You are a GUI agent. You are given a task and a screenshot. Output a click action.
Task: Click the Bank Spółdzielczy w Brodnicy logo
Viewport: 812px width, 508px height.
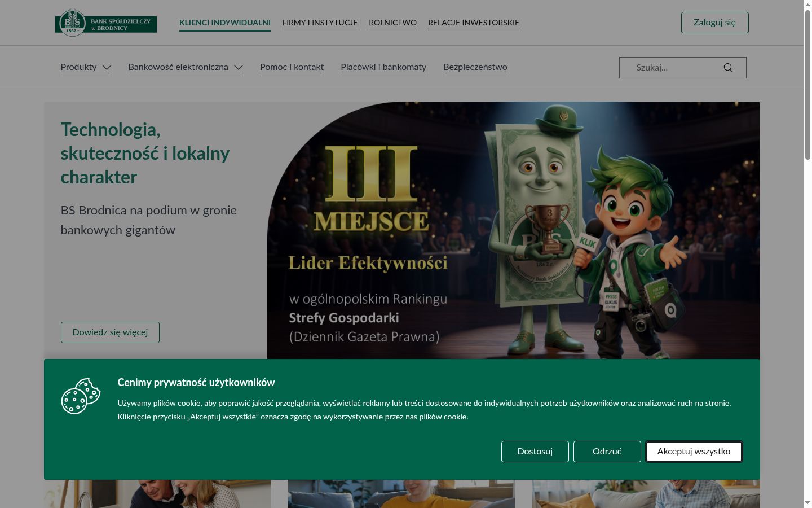[106, 23]
